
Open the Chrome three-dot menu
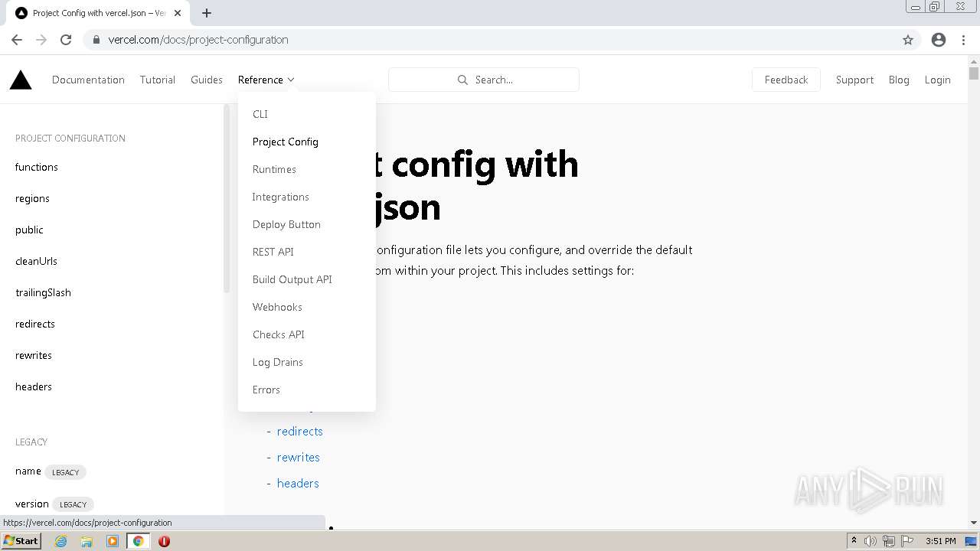coord(964,40)
